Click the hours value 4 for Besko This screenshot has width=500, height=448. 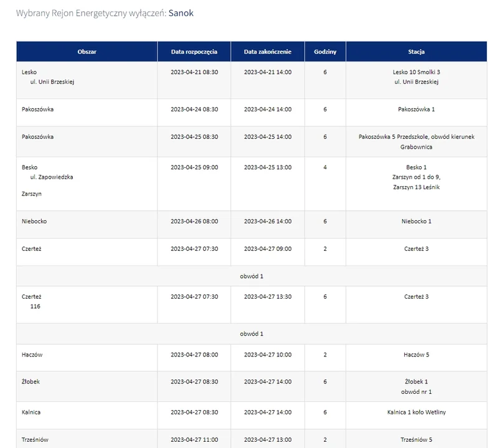pos(325,167)
